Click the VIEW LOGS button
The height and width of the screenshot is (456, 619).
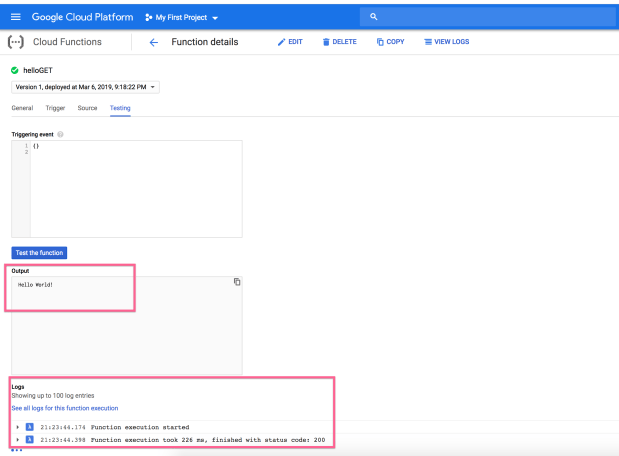(446, 42)
